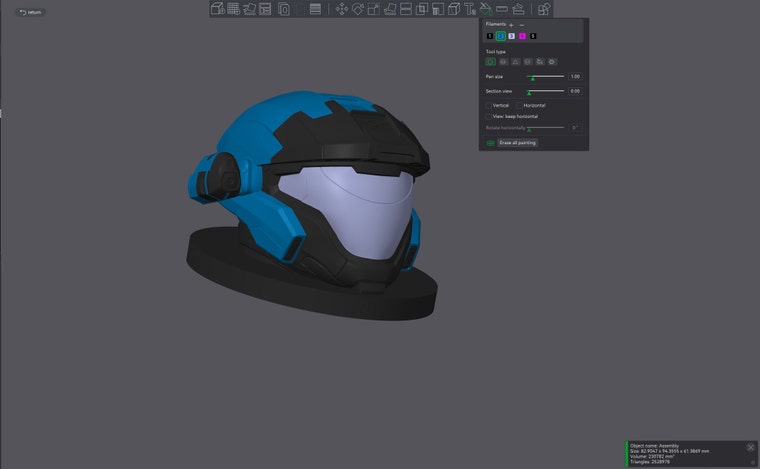Image resolution: width=760 pixels, height=469 pixels.
Task: Remove a filament with the minus button
Action: [x=522, y=25]
